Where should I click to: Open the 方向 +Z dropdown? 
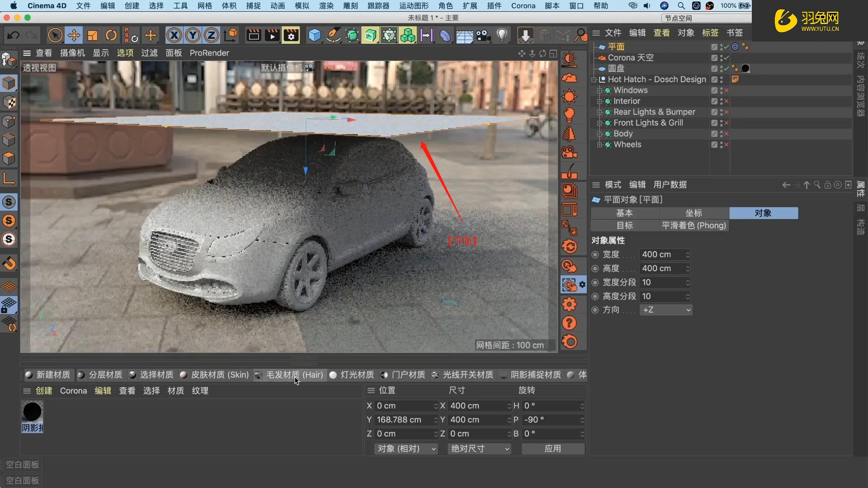coord(665,310)
